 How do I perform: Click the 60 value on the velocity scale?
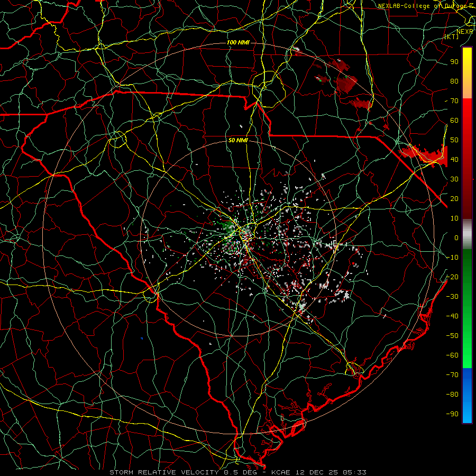(x=454, y=120)
